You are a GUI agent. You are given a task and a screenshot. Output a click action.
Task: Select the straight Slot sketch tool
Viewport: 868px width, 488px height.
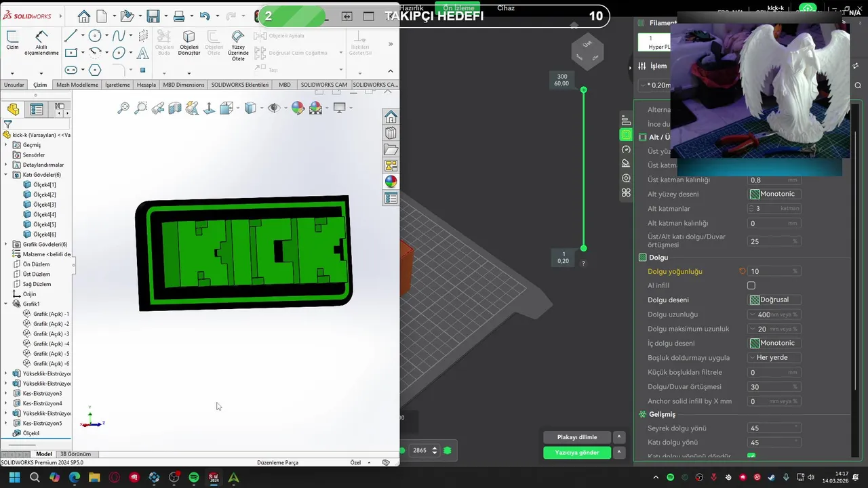(x=71, y=70)
